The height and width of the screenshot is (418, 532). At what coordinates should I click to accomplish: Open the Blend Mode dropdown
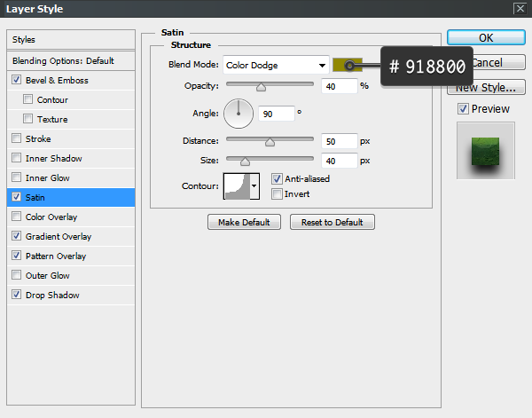click(274, 65)
